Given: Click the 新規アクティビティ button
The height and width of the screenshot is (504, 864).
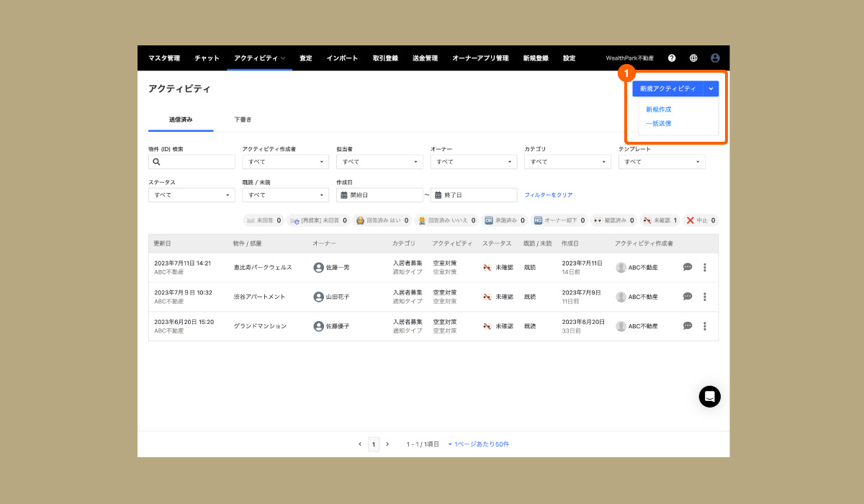Looking at the screenshot, I should pos(667,89).
